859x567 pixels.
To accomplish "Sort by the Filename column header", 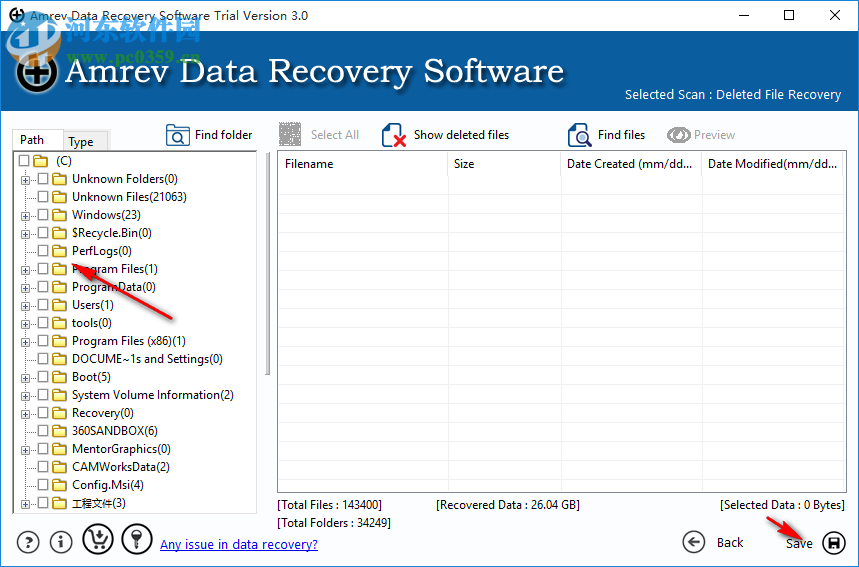I will click(363, 164).
